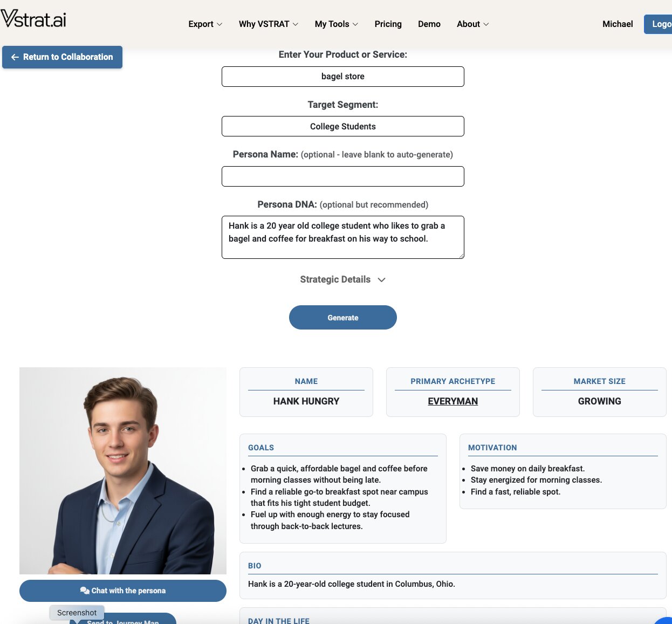Click the chat bubbles icon in Chat with the persona
The width and height of the screenshot is (672, 624).
[85, 591]
